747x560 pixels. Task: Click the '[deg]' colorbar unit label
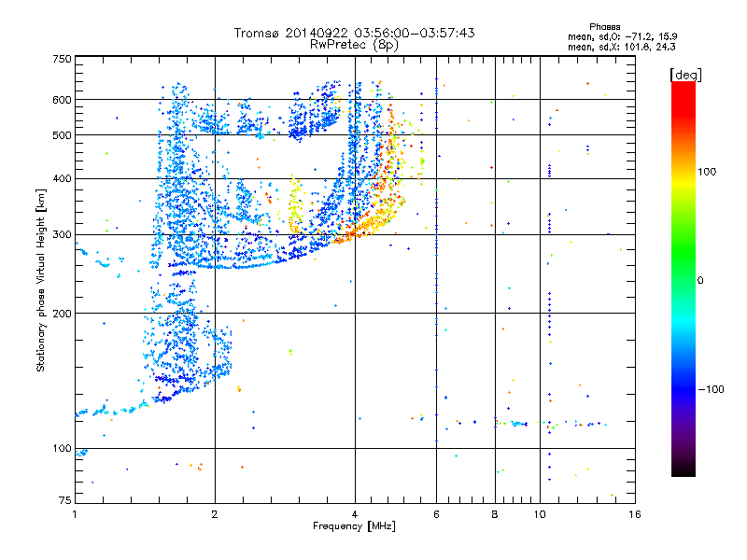click(x=685, y=76)
